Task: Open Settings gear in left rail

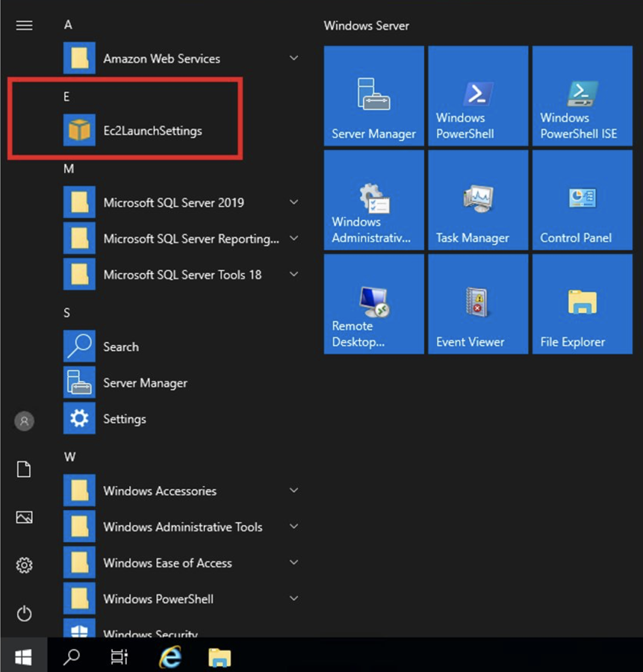Action: (24, 565)
